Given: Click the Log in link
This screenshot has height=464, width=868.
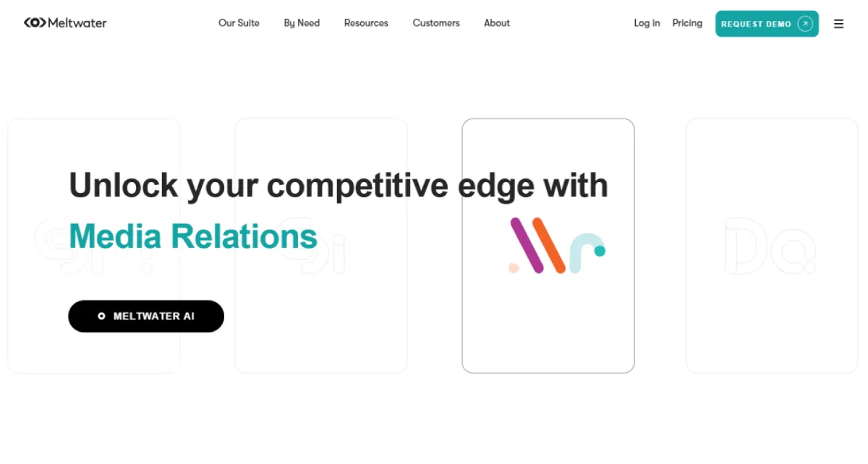Looking at the screenshot, I should point(647,23).
